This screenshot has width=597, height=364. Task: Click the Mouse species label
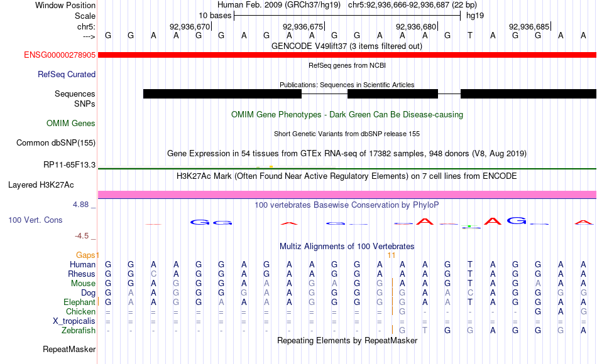(83, 284)
